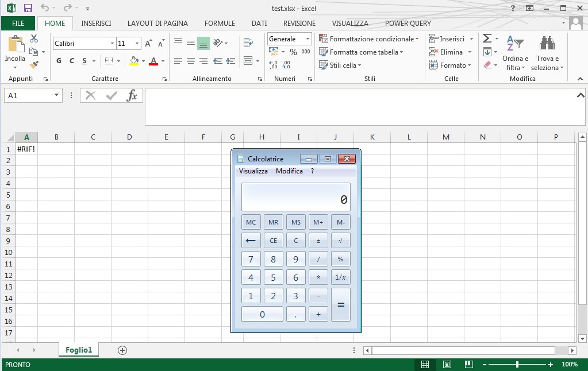Switch to Page Break Preview in status bar
This screenshot has width=588, height=371.
tap(469, 364)
